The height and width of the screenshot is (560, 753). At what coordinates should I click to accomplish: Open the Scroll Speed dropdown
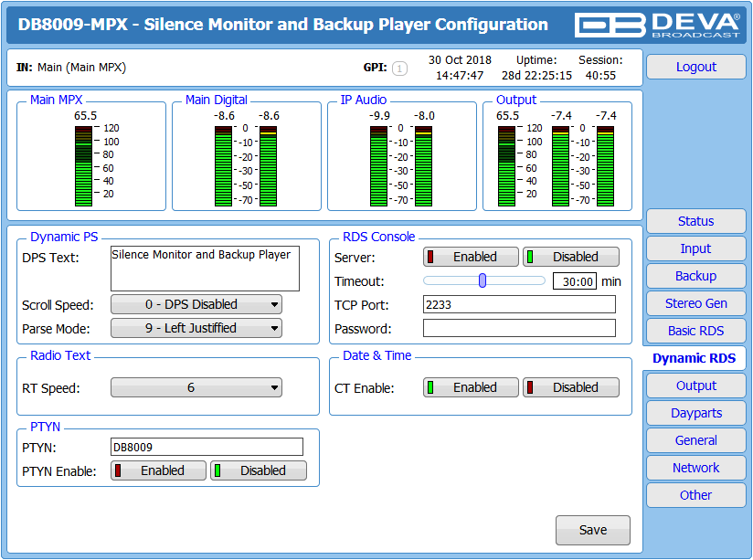pos(196,304)
